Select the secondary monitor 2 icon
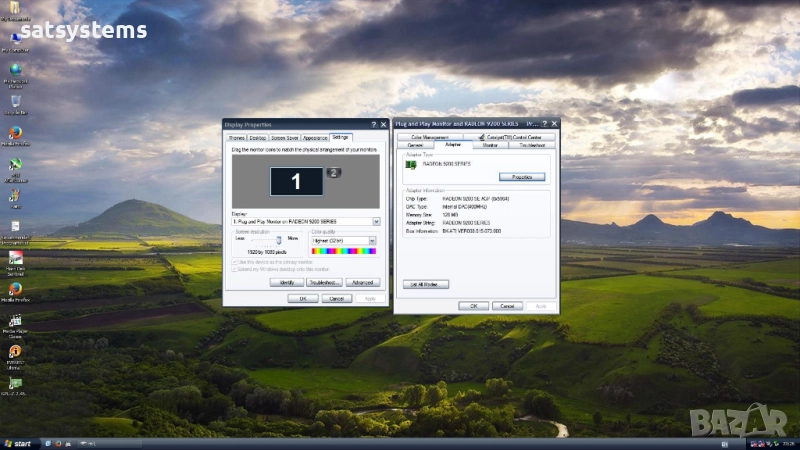 pos(334,172)
